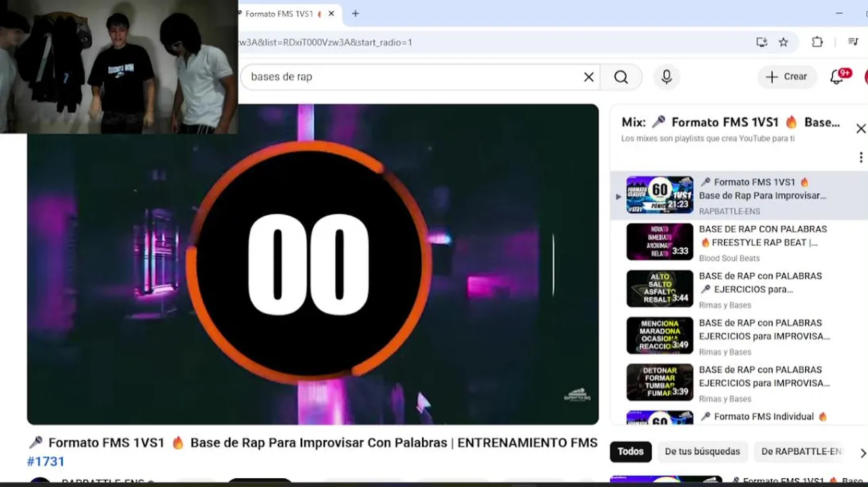Click the 'Mix: Formato FMS 1VS1' playlist heading

[x=731, y=122]
